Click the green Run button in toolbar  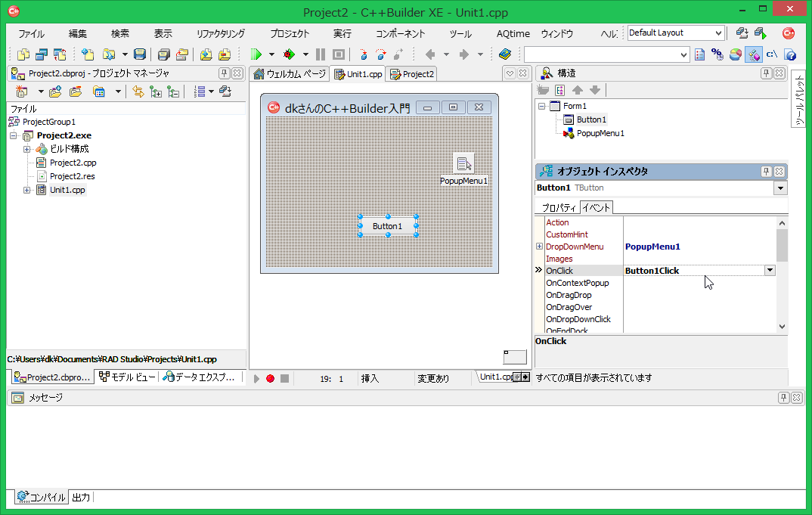256,54
